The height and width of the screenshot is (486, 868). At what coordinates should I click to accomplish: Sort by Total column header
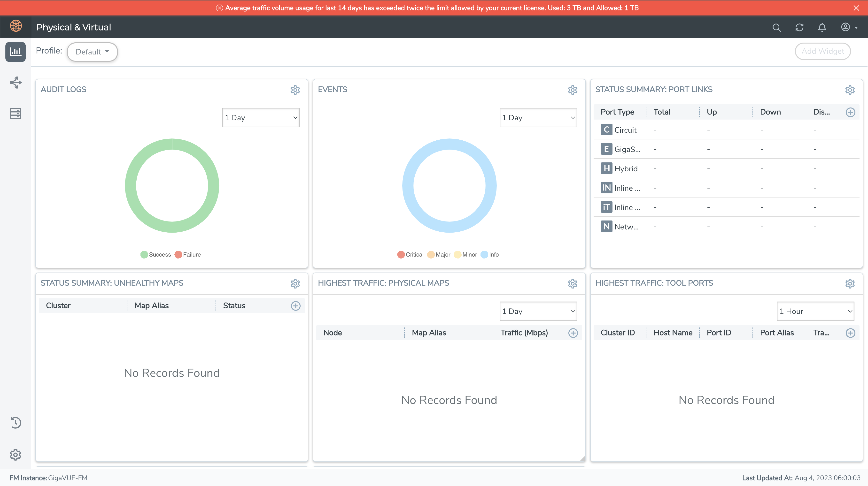[x=662, y=112]
